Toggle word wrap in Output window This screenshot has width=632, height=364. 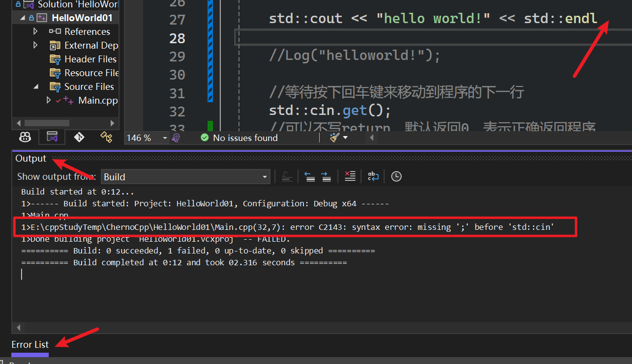[x=373, y=176]
